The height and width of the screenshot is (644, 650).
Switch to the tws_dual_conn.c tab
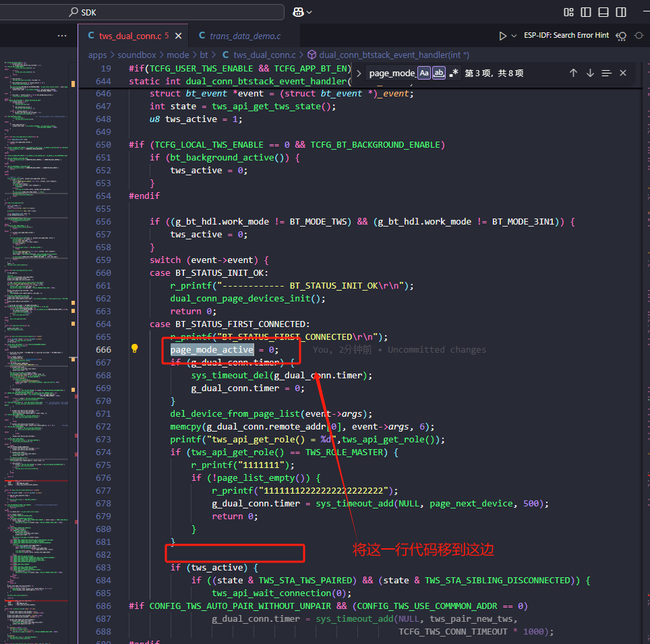(129, 36)
